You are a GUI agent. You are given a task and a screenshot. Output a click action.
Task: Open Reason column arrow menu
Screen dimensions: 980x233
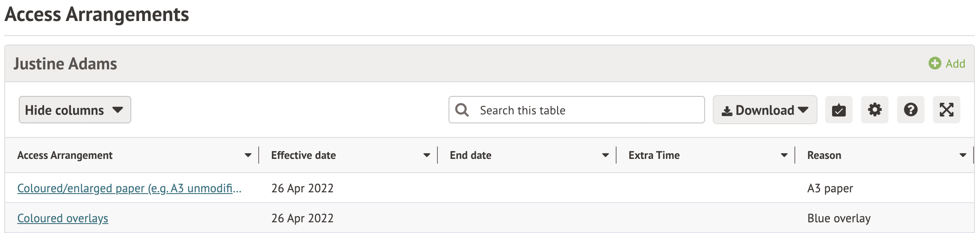pyautogui.click(x=963, y=155)
